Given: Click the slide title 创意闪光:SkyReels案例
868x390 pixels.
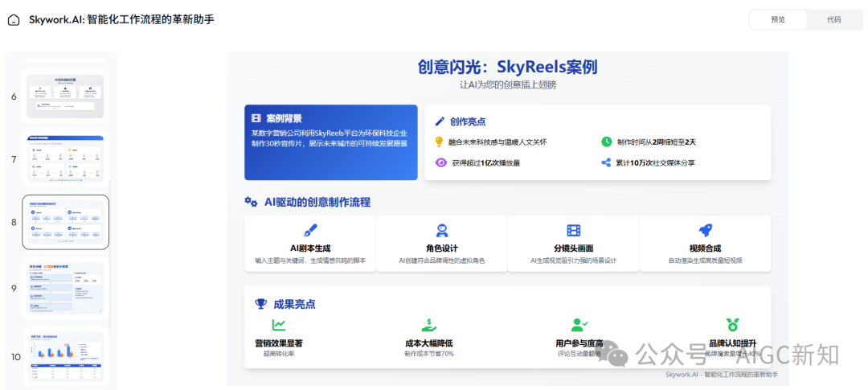Looking at the screenshot, I should pyautogui.click(x=508, y=67).
